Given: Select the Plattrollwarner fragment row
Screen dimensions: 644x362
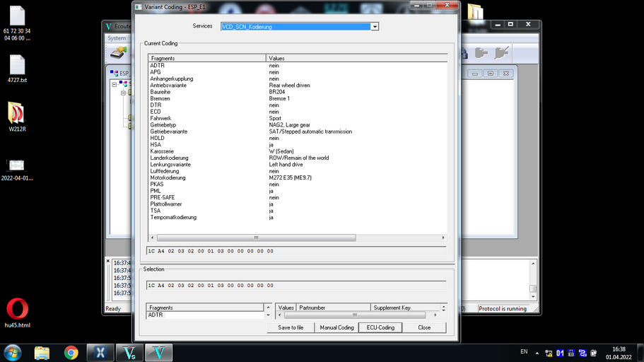Looking at the screenshot, I should tap(166, 204).
